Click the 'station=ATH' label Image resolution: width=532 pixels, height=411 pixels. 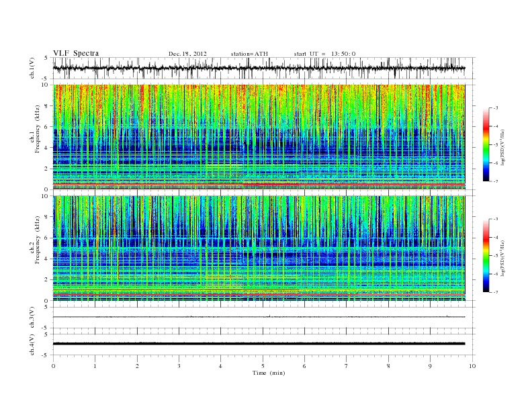tap(249, 54)
